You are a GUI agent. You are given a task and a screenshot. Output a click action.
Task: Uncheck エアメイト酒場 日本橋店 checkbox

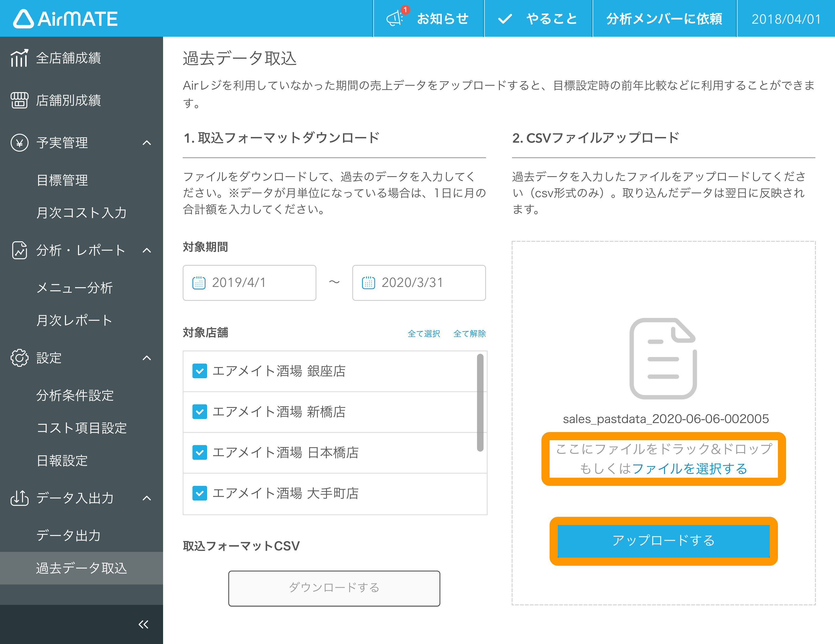tap(200, 452)
